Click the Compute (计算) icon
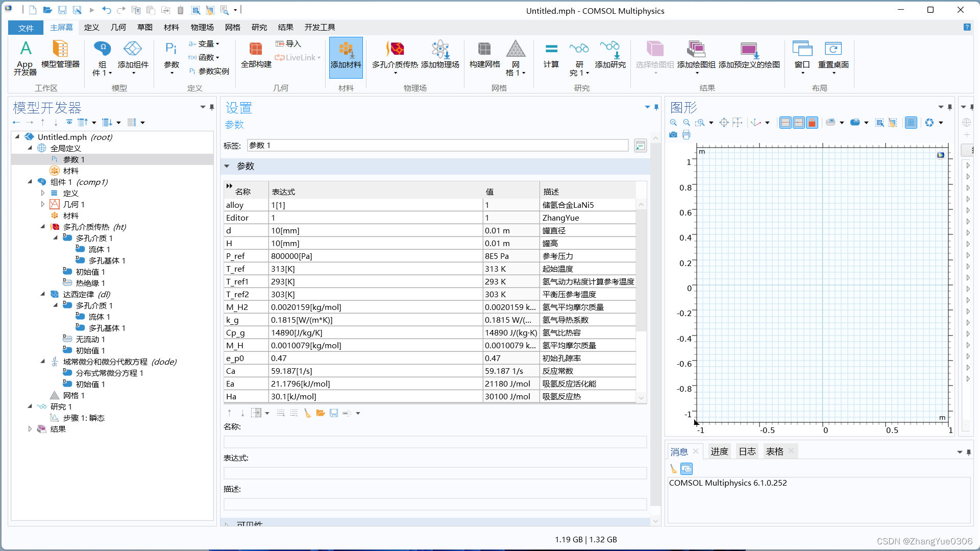 551,55
